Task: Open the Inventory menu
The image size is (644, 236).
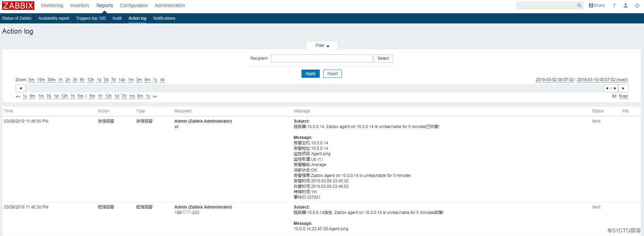Action: 80,5
